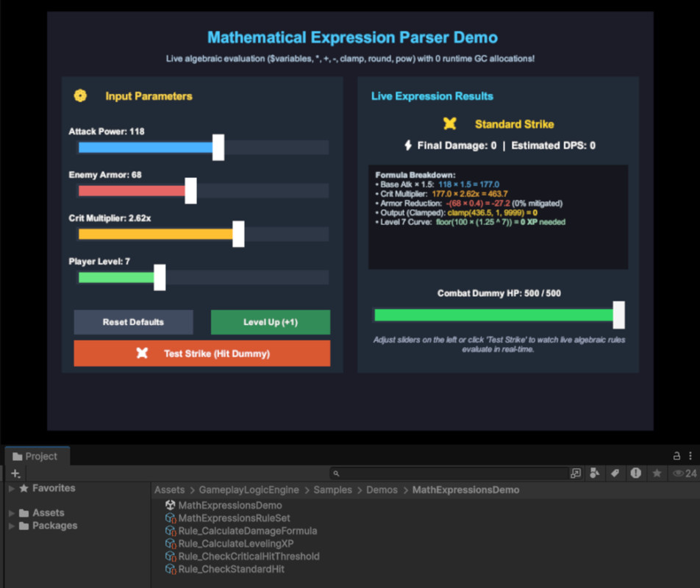
Task: Open the Project panel kebab menu
Action: tap(690, 456)
